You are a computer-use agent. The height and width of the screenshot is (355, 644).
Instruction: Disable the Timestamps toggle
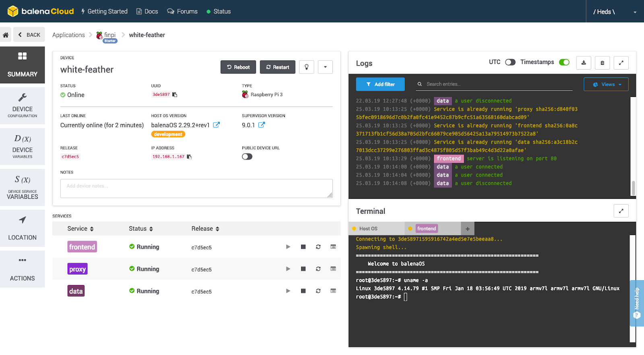coord(564,62)
